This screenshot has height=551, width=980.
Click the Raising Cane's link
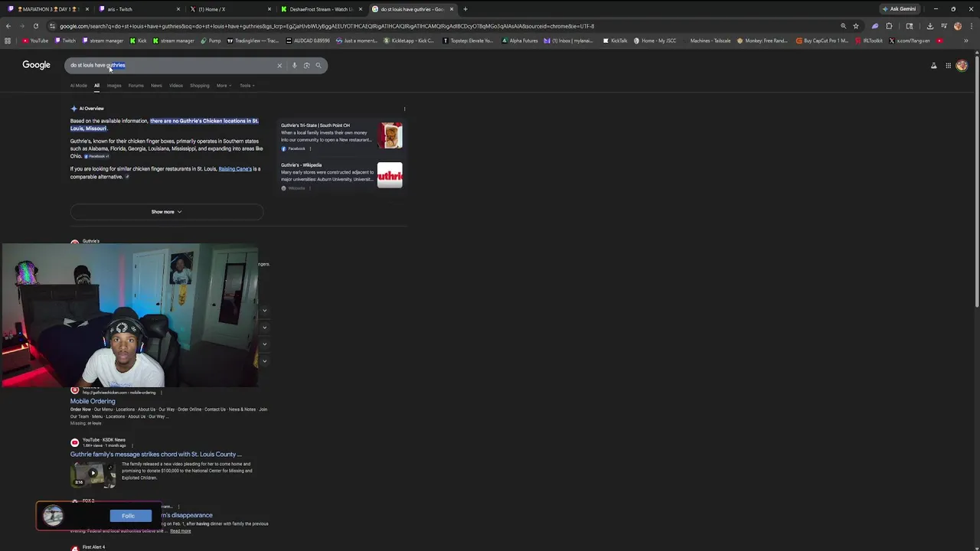[235, 169]
